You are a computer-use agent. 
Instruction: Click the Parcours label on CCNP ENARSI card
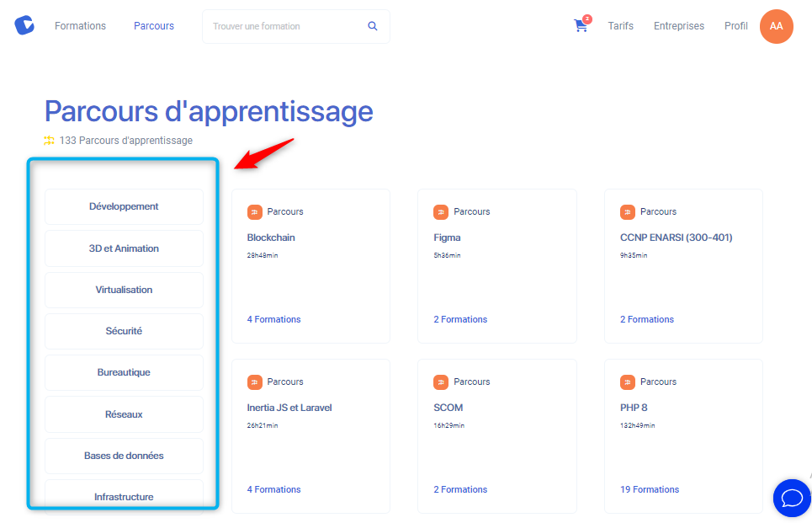pos(658,211)
